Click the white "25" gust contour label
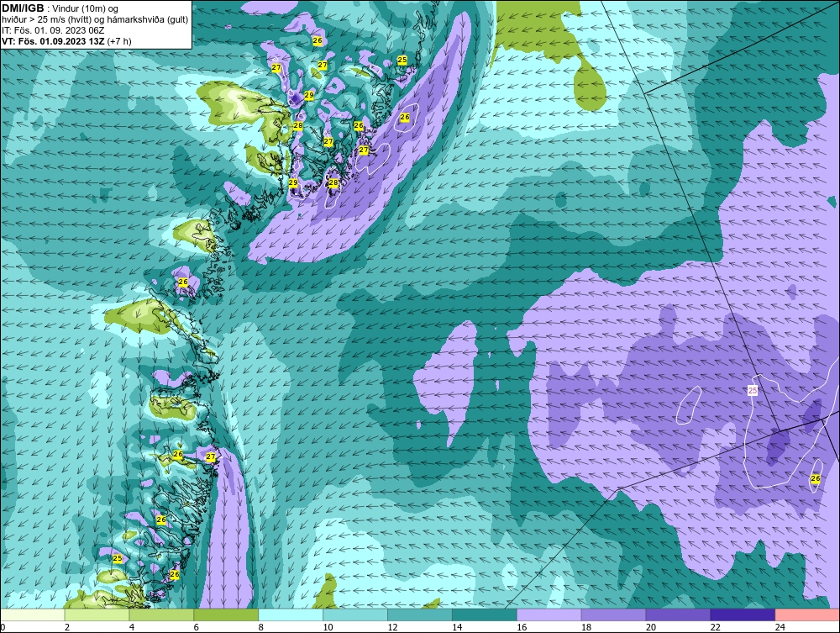Image resolution: width=840 pixels, height=633 pixels. (753, 391)
